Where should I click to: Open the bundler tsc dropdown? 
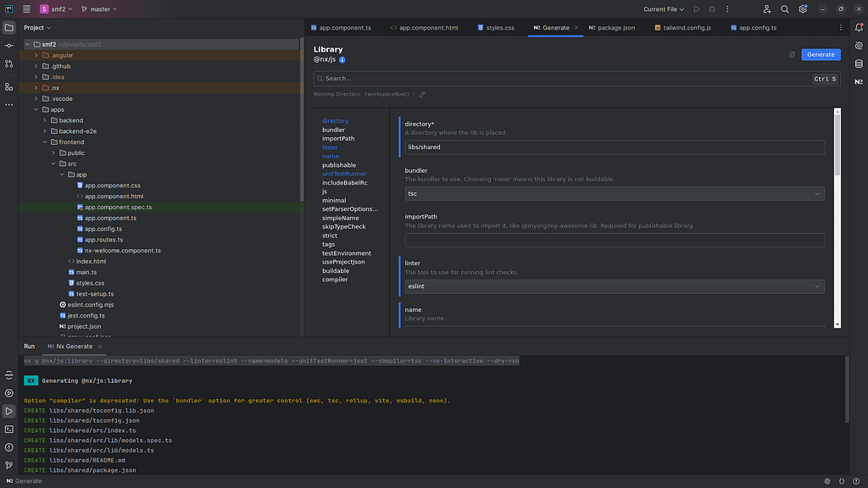pyautogui.click(x=615, y=194)
